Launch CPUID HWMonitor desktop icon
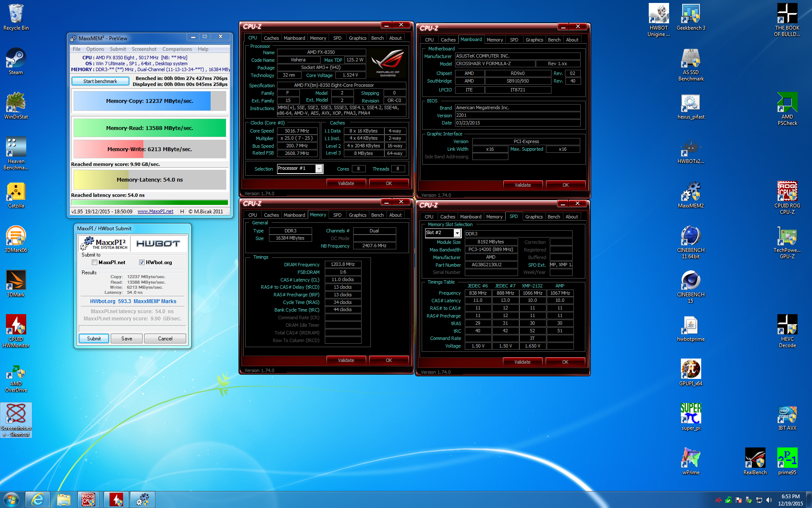This screenshot has height=508, width=812. tap(16, 331)
